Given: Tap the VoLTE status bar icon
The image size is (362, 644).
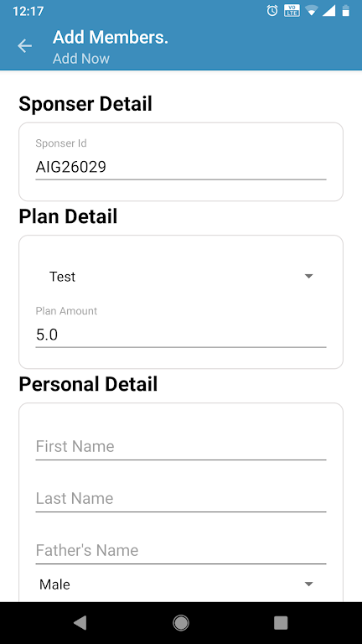Looking at the screenshot, I should (292, 11).
